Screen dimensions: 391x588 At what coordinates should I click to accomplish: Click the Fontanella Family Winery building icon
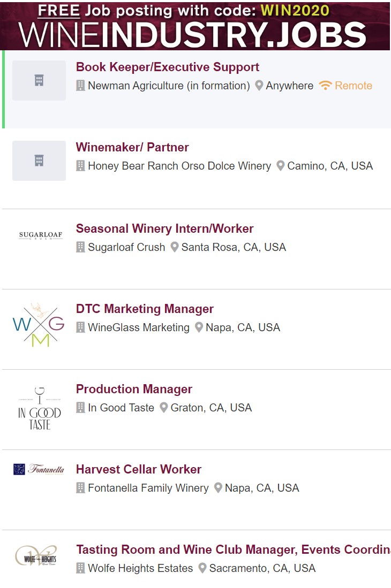pyautogui.click(x=80, y=488)
